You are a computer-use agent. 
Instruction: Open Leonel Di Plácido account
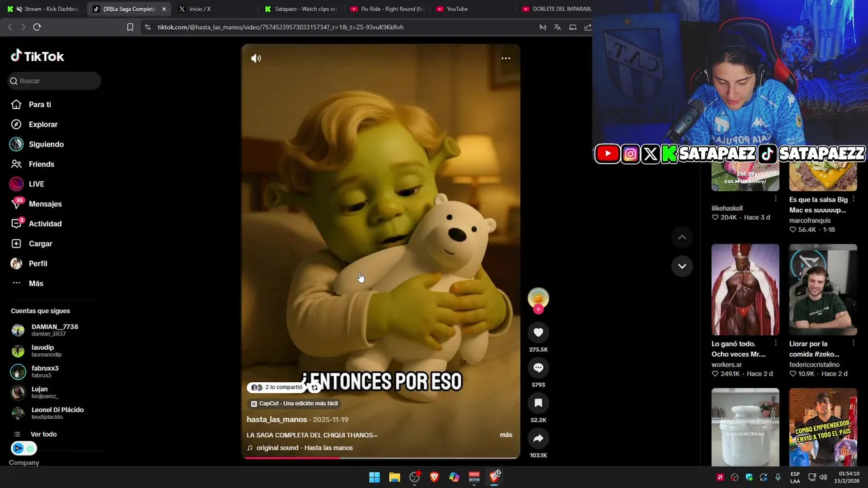pos(49,413)
